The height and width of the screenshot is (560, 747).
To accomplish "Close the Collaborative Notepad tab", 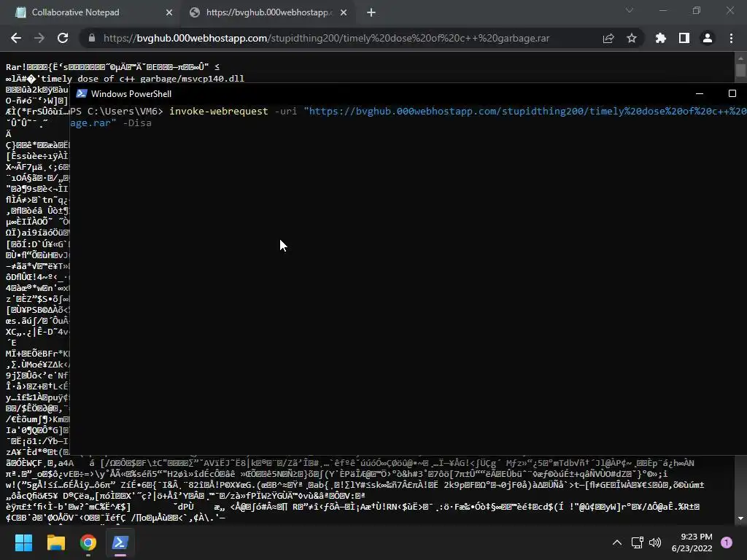I will click(x=169, y=13).
